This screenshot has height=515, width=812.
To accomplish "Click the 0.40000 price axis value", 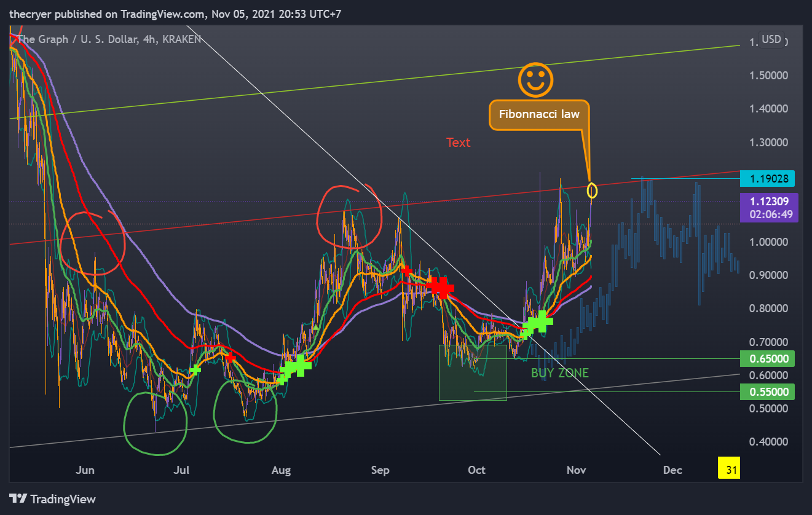I will point(768,441).
